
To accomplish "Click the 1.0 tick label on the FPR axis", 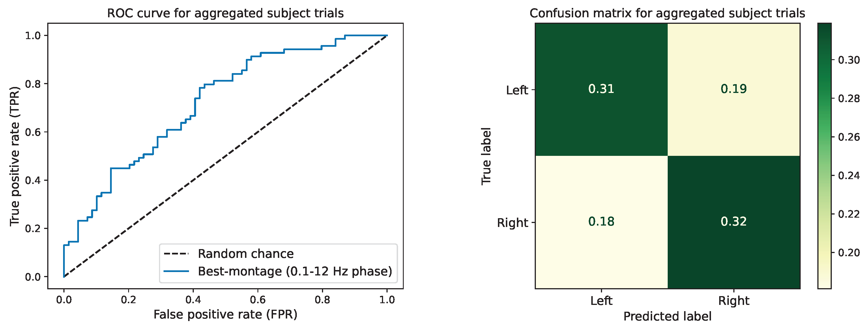I will pyautogui.click(x=387, y=300).
